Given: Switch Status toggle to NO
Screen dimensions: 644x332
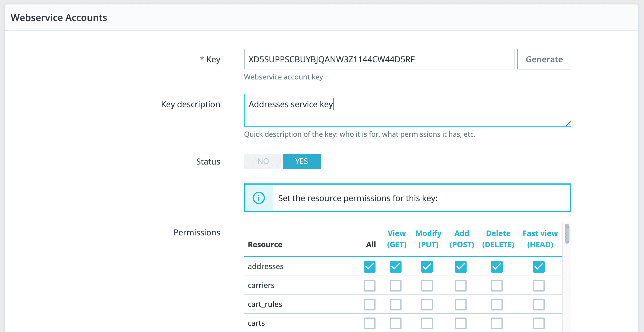Looking at the screenshot, I should click(263, 161).
